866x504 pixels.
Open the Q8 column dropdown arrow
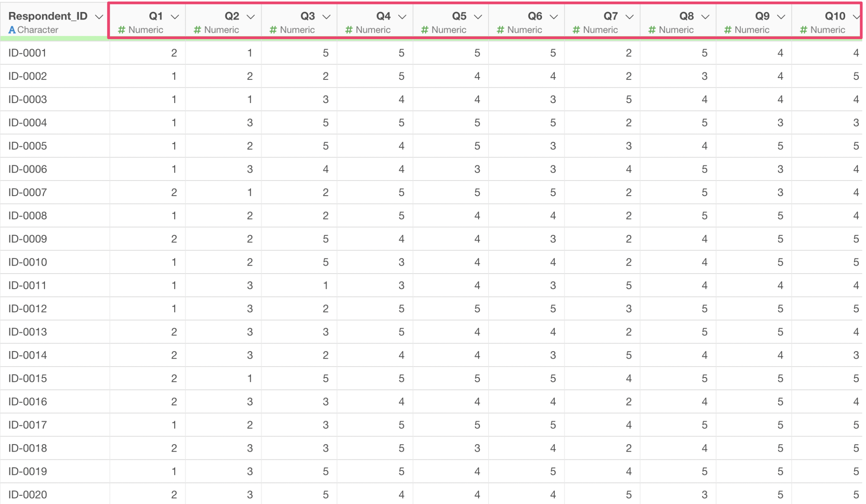tap(705, 17)
